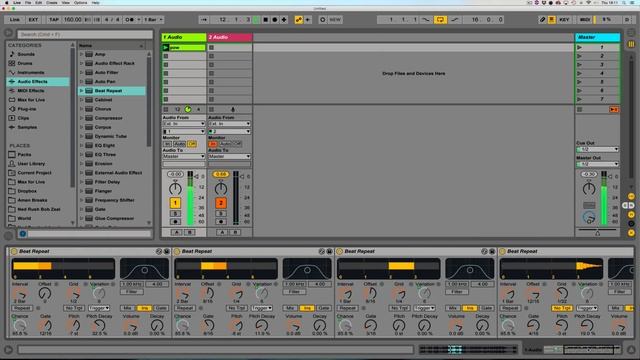
Task: Click Repeat button in first Beat Repeat
Action: click(x=22, y=308)
